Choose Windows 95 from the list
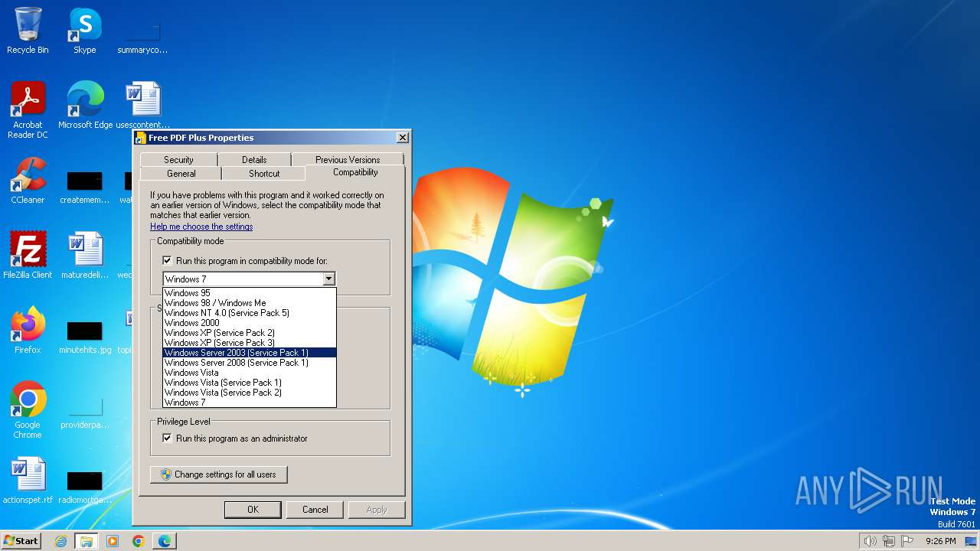Viewport: 980px width, 551px height. coord(249,293)
